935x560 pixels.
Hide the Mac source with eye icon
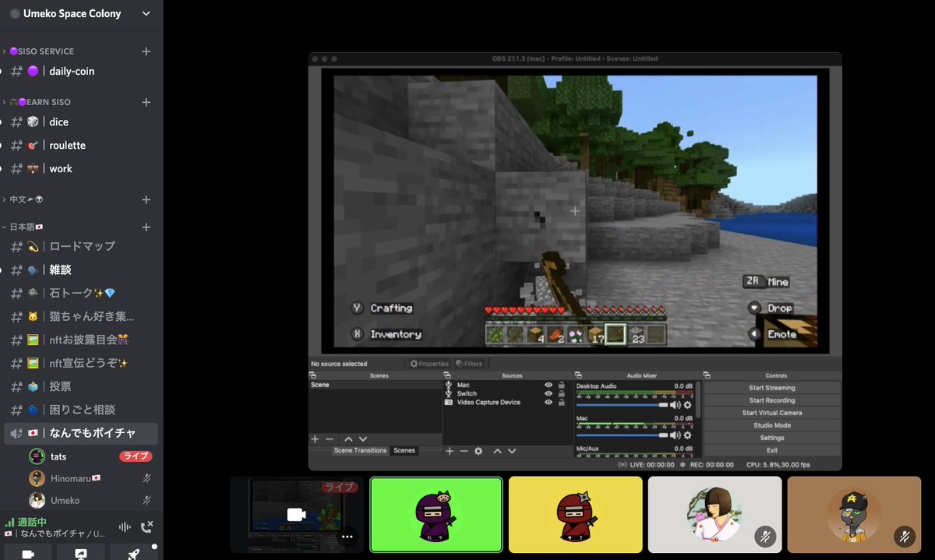pyautogui.click(x=549, y=385)
